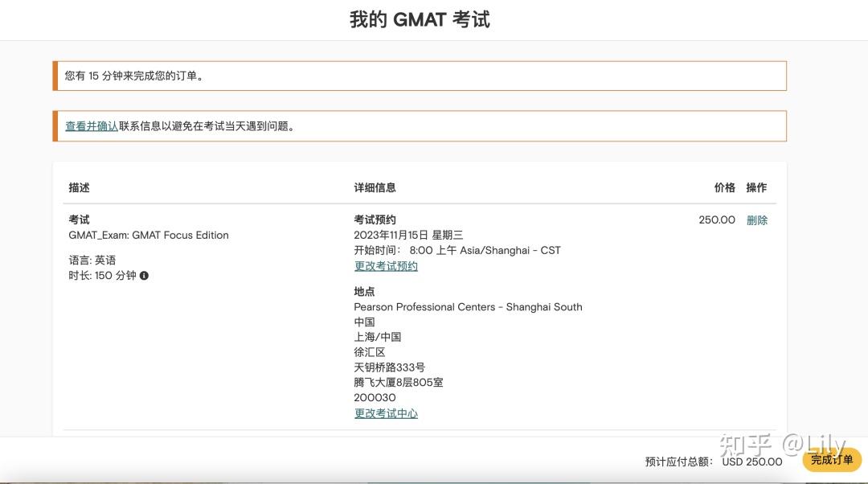Click the 价格 column header

pos(724,187)
